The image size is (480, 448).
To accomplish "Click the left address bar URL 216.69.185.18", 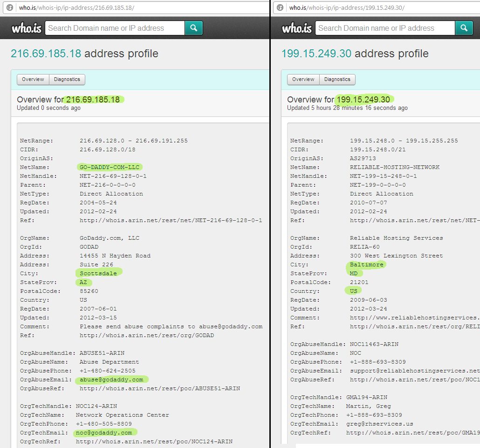I will pos(76,7).
